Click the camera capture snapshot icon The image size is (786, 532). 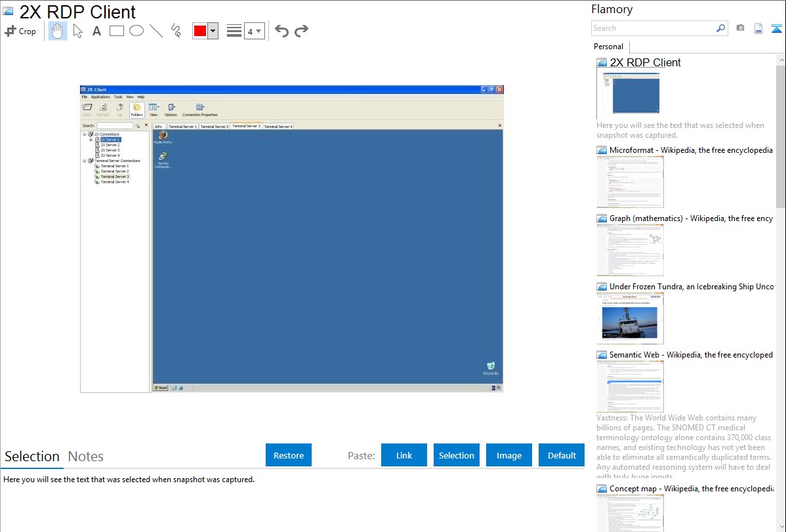[740, 28]
